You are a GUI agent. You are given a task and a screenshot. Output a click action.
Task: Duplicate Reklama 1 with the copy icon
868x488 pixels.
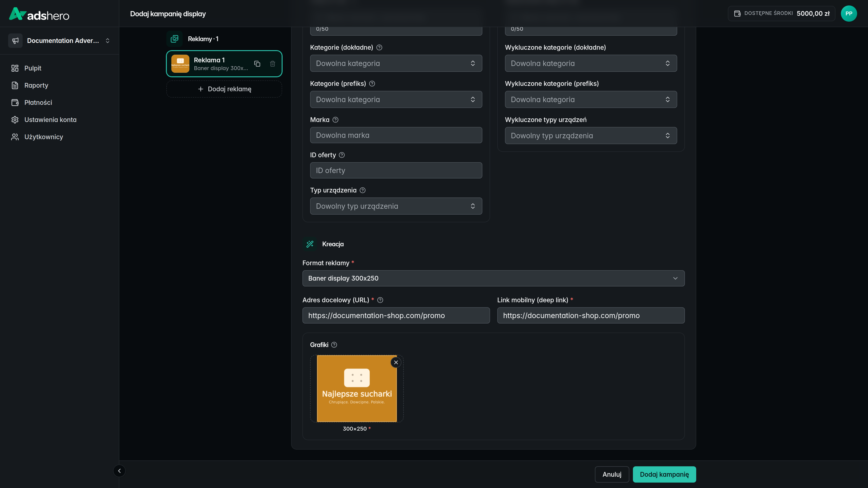coord(257,64)
